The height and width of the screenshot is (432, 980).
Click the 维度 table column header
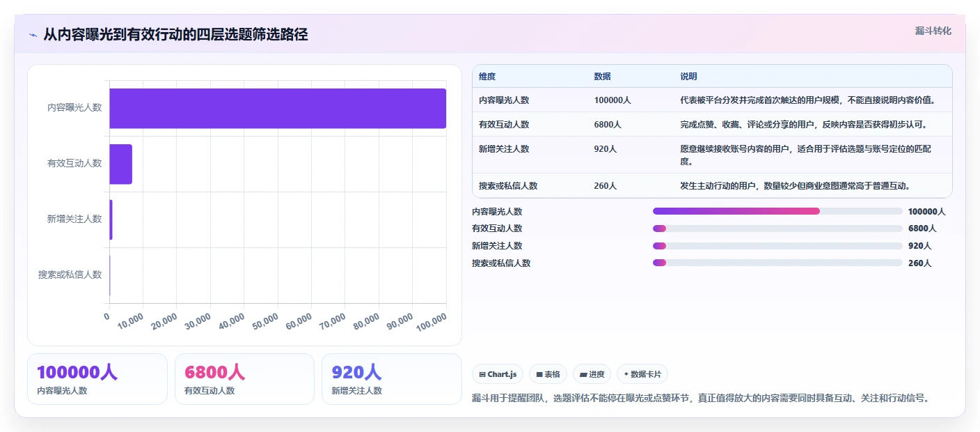[x=487, y=77]
